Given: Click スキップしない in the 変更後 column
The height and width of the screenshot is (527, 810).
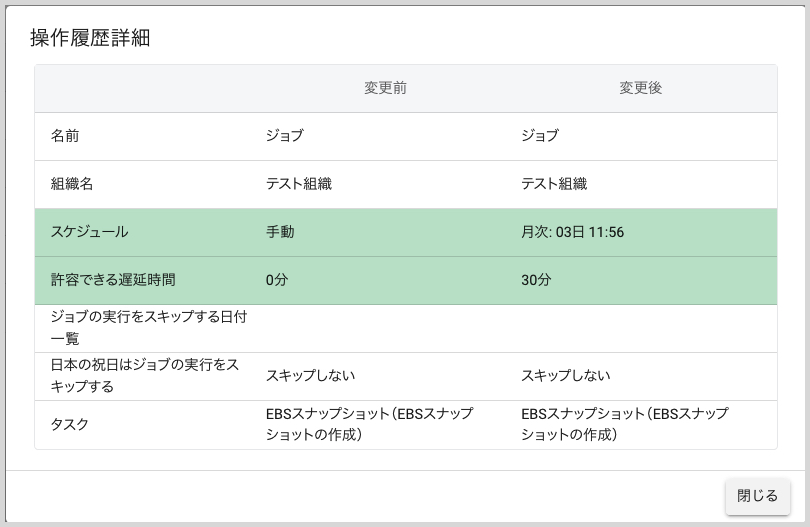Looking at the screenshot, I should pyautogui.click(x=566, y=376).
